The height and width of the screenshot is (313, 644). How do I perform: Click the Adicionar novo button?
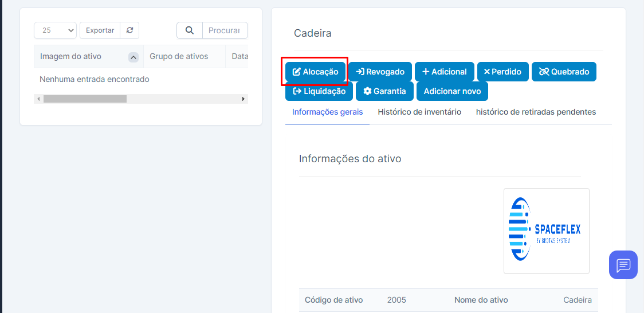452,91
